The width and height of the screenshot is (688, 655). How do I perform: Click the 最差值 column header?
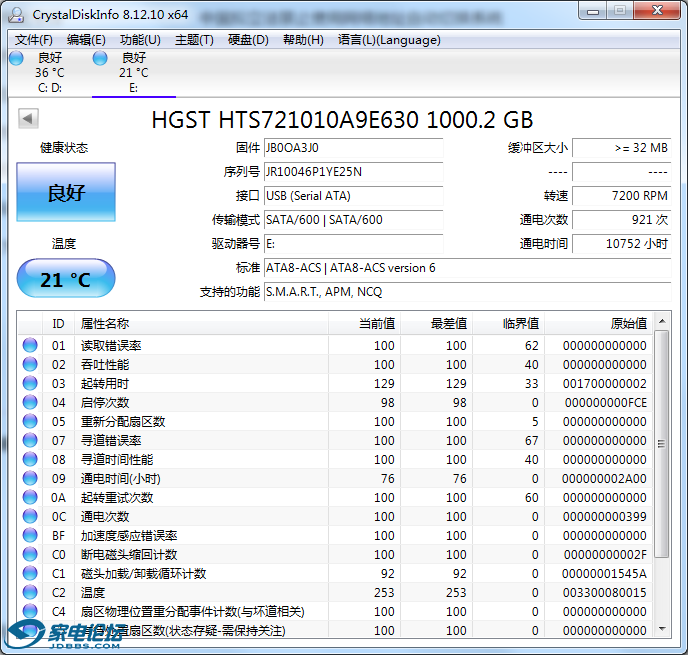(x=437, y=324)
